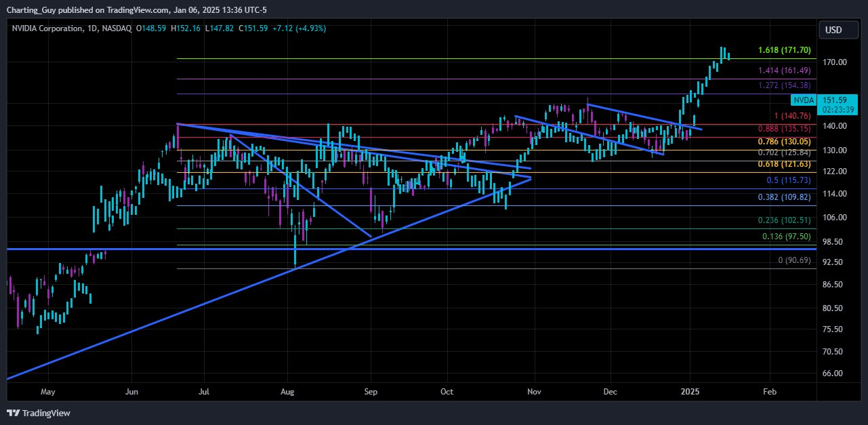Click the 2025 label on time axis
Viewport: 868px width, 425px height.
[690, 392]
